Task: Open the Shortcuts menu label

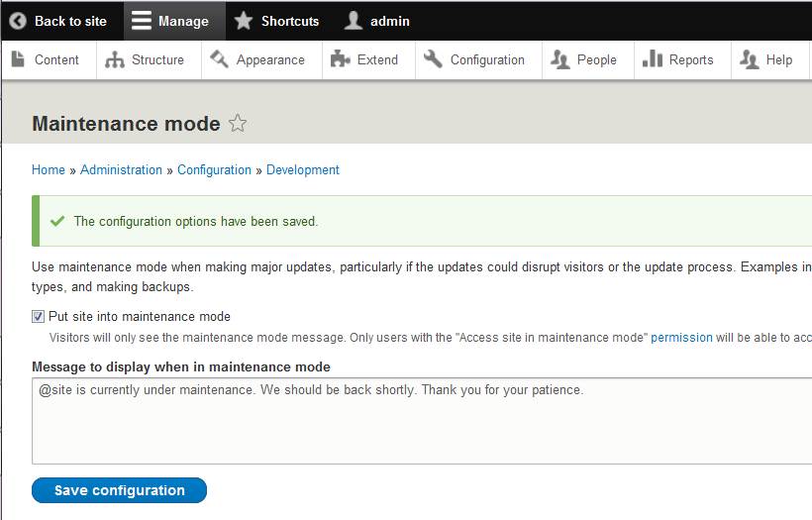Action: (290, 21)
